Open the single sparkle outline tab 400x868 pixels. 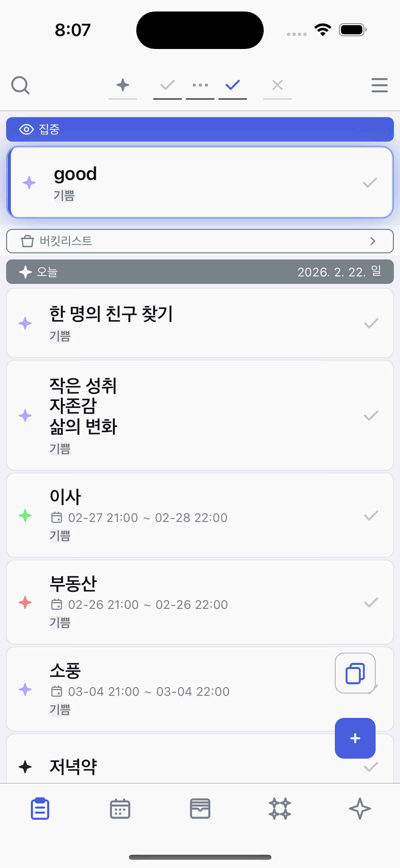coord(360,809)
